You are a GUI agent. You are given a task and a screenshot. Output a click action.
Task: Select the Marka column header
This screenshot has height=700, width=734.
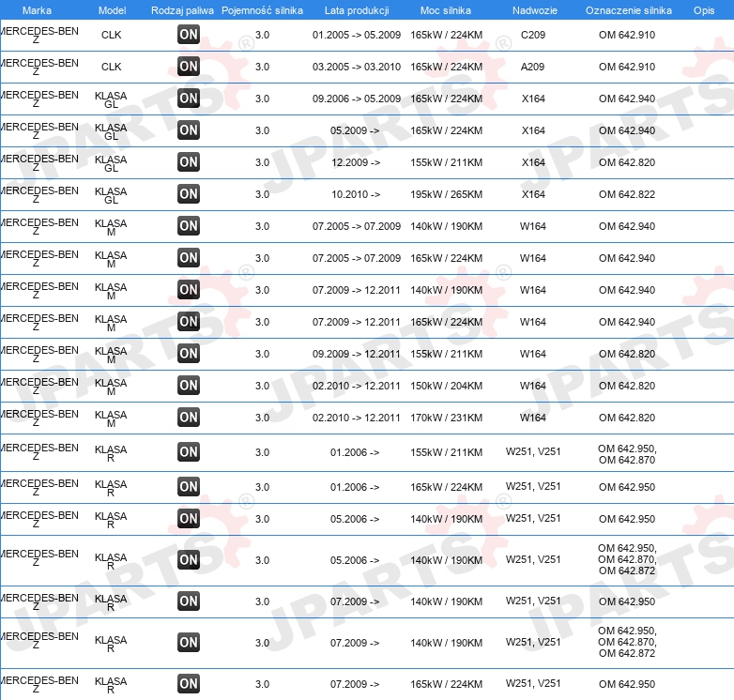37,10
